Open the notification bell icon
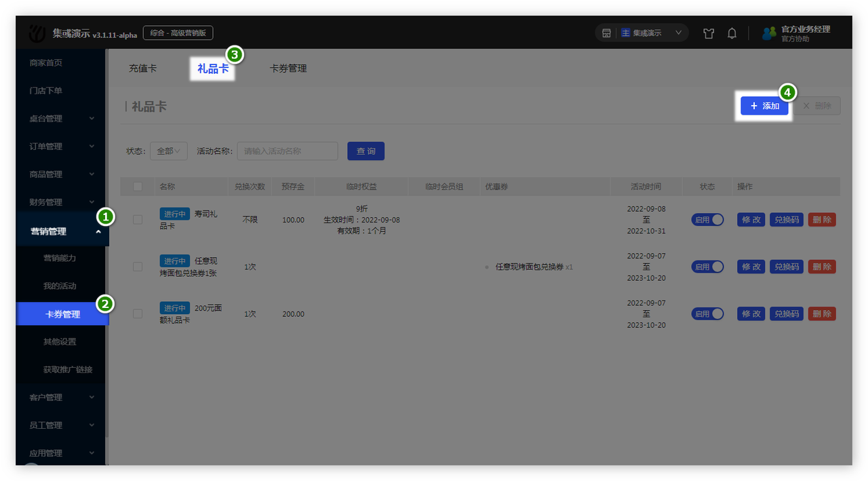Image resolution: width=868 pixels, height=481 pixels. click(x=732, y=33)
